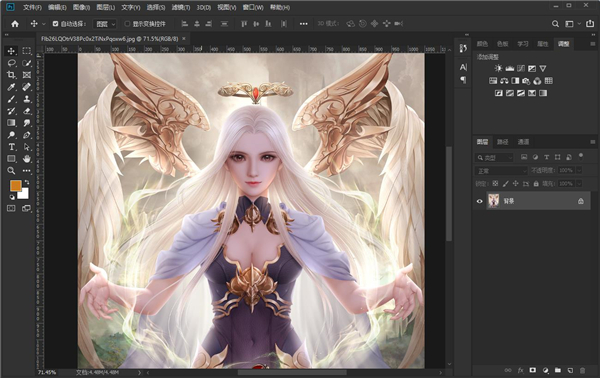Open the Auto-Select layer/group dropdown

(x=105, y=24)
